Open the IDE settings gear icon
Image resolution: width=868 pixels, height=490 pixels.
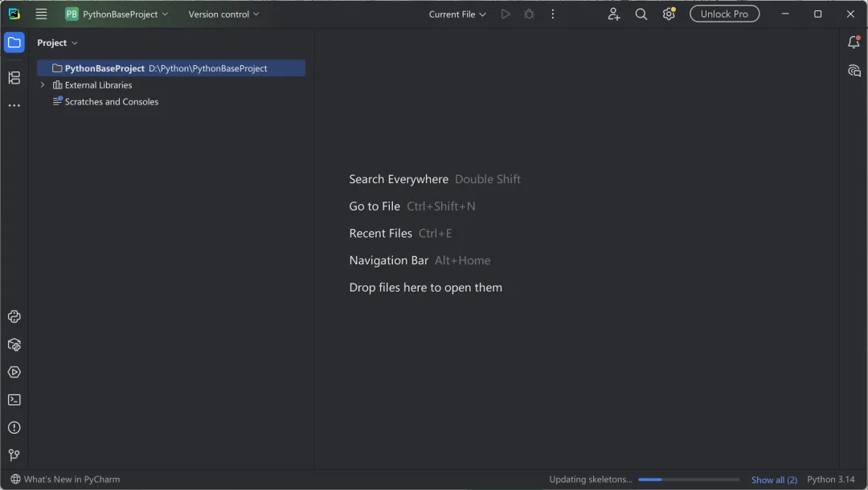tap(669, 14)
